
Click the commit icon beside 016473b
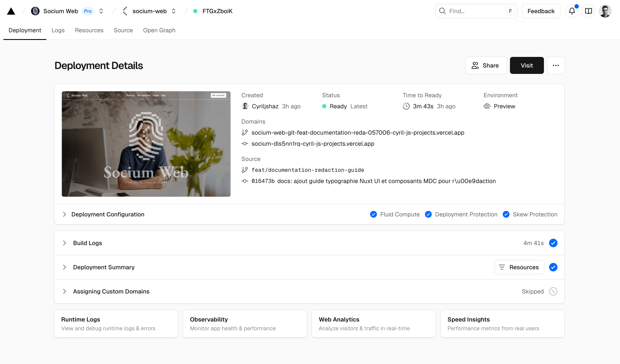click(x=245, y=181)
